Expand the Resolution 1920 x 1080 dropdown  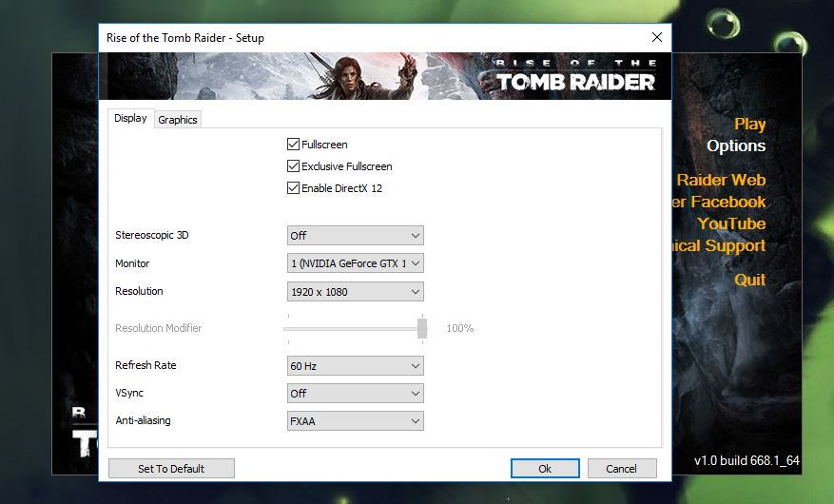pyautogui.click(x=356, y=292)
